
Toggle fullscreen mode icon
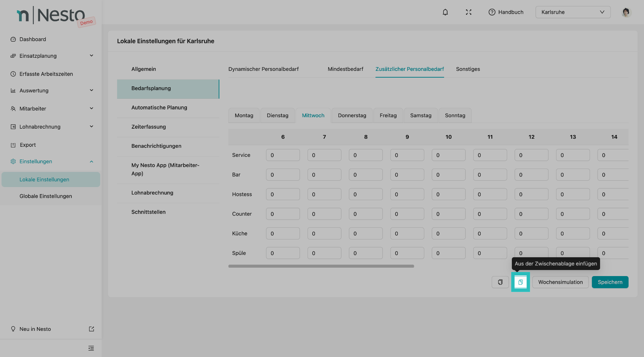469,12
